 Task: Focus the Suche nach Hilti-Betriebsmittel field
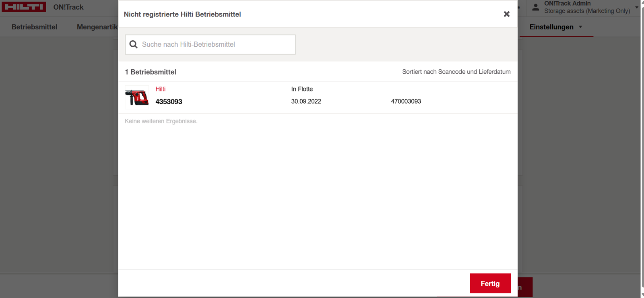[x=210, y=44]
